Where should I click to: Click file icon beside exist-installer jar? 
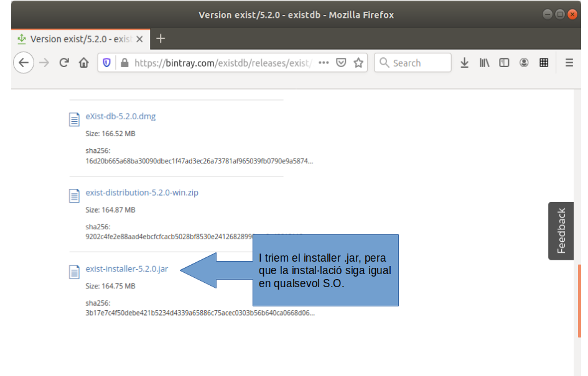click(74, 272)
